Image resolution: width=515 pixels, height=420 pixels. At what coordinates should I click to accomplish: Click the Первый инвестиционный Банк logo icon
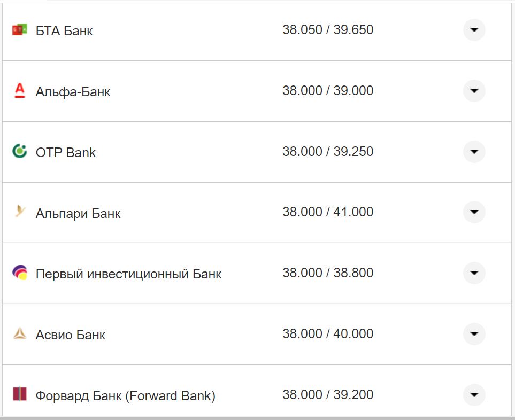pos(19,273)
